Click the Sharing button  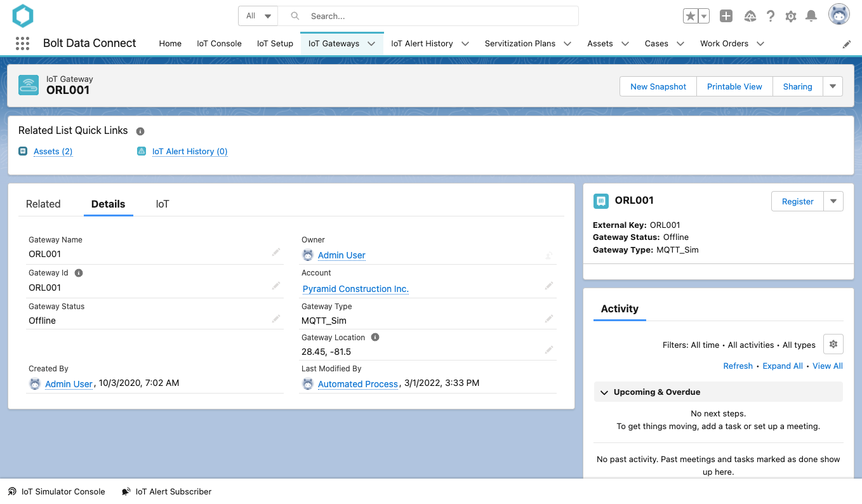[797, 86]
